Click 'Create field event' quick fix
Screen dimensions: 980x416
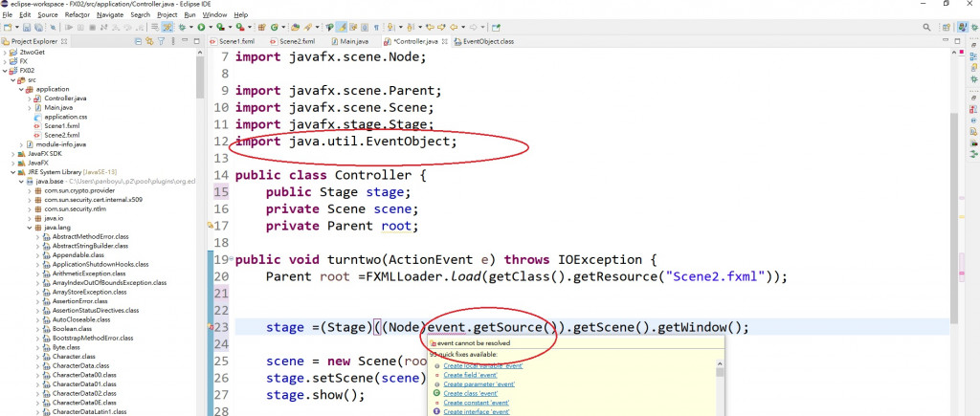pyautogui.click(x=471, y=376)
